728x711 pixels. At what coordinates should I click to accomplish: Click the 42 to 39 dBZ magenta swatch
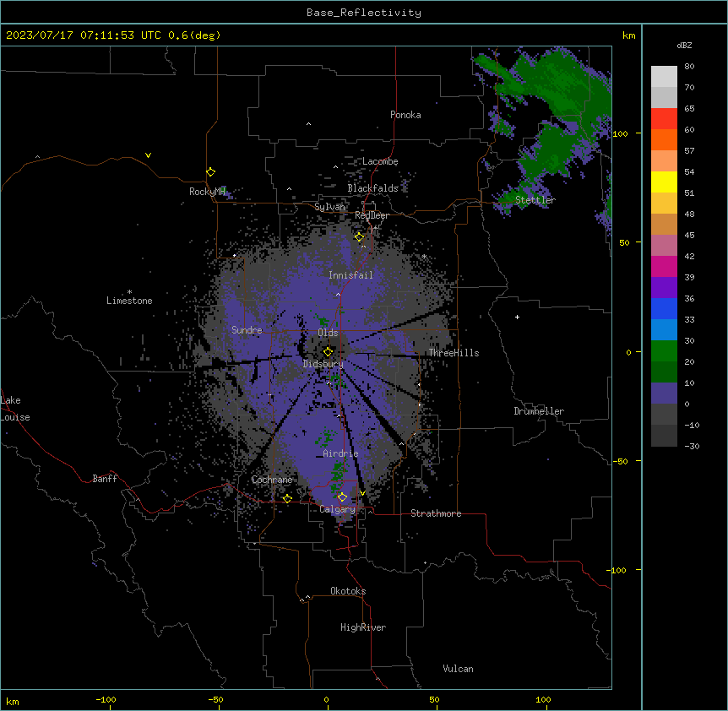point(664,266)
